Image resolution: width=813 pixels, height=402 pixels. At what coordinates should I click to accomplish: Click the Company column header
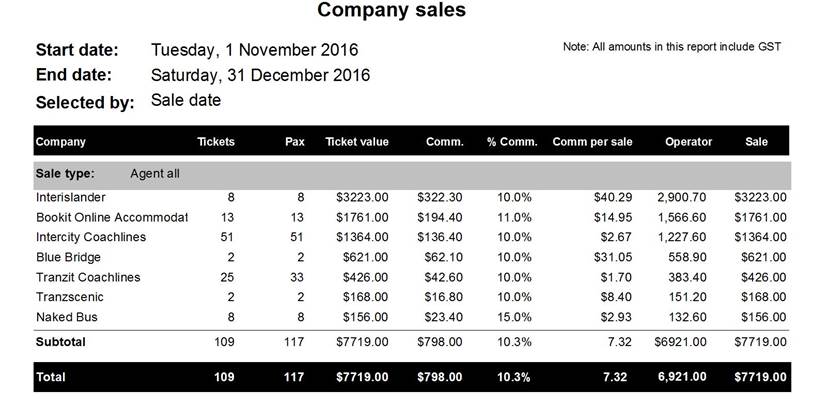[61, 142]
